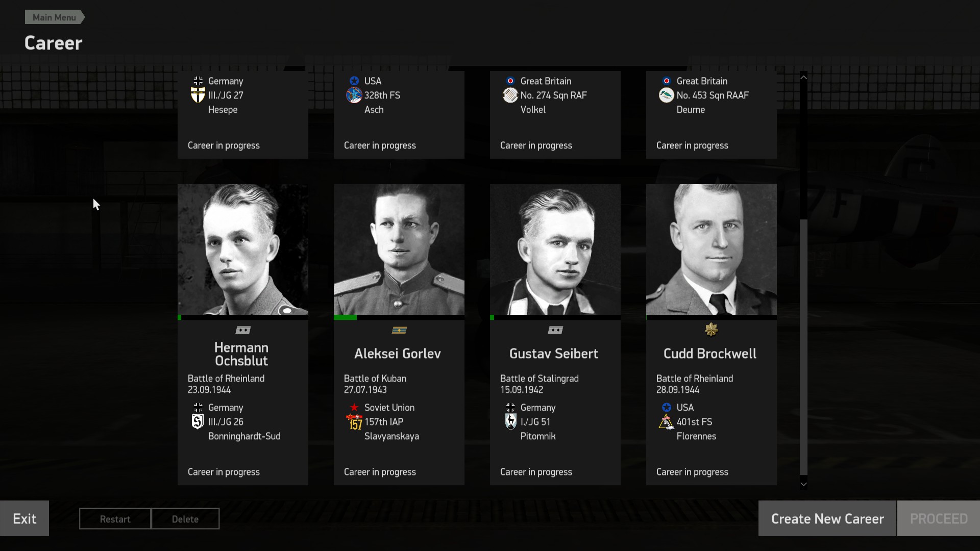The image size is (980, 551).
Task: Click the PROCEED button
Action: [x=939, y=518]
